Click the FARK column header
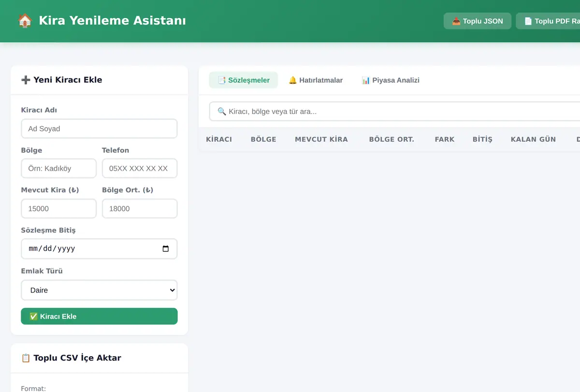Image resolution: width=580 pixels, height=392 pixels. tap(445, 139)
